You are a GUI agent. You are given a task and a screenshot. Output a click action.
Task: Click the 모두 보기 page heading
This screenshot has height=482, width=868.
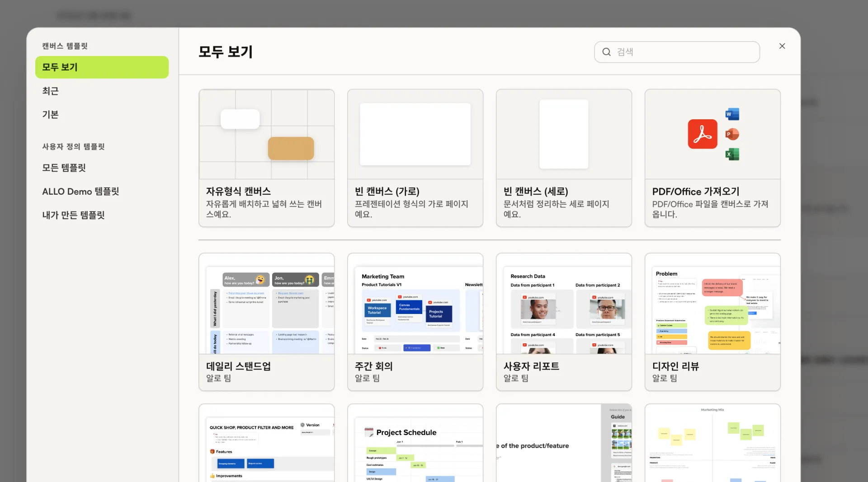(226, 51)
